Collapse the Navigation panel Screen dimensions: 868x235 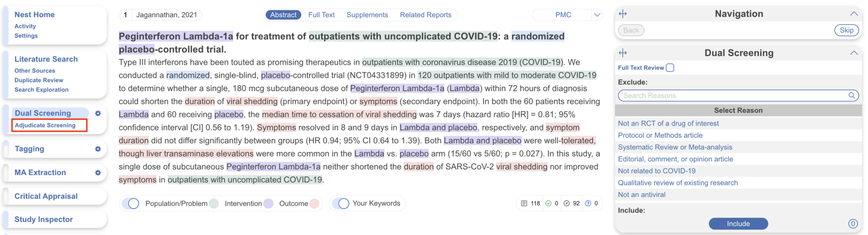[x=854, y=14]
